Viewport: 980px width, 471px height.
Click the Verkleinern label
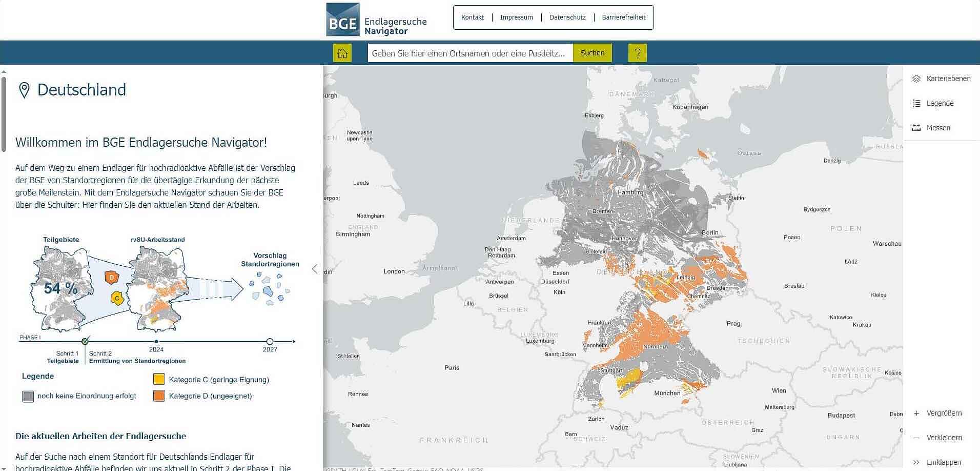point(944,438)
